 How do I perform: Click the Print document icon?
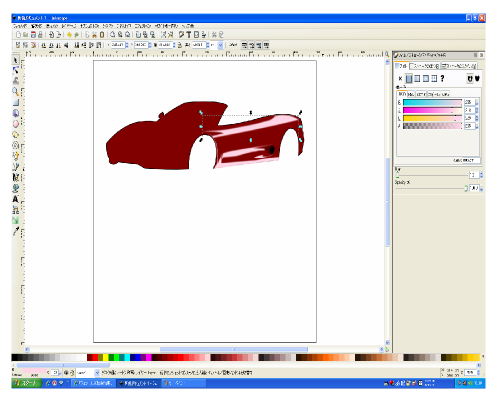click(x=40, y=34)
